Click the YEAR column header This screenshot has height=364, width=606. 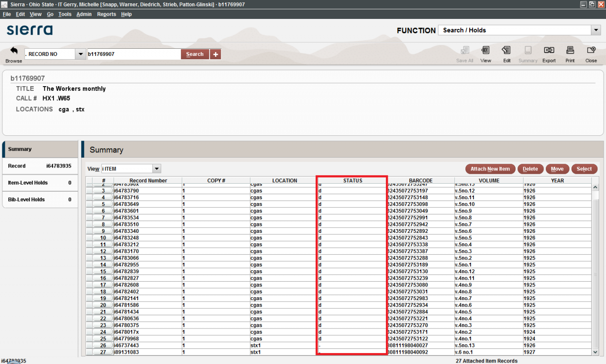click(557, 180)
